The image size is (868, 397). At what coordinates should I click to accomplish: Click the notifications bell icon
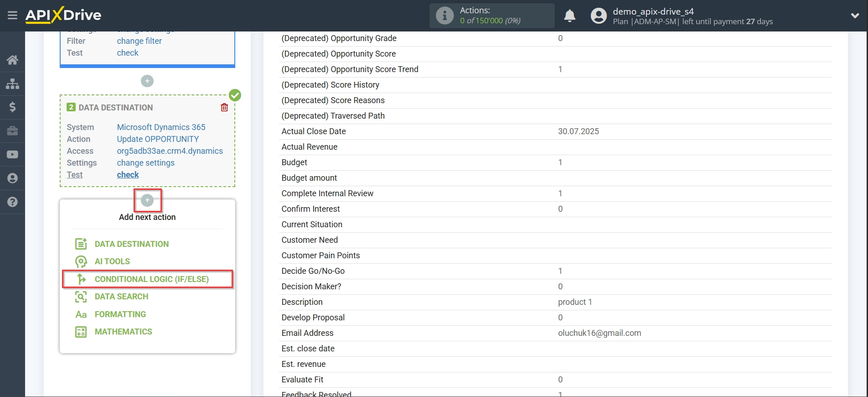pos(569,16)
